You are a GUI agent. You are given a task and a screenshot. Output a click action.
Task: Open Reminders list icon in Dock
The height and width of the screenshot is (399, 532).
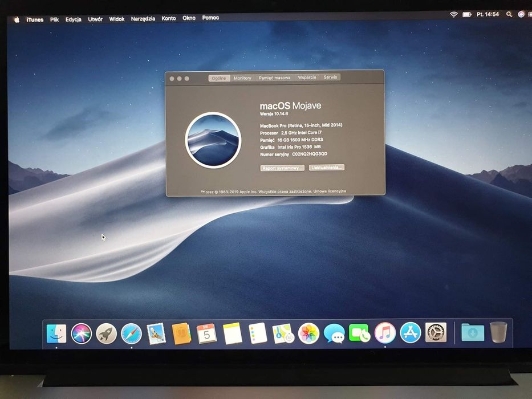click(x=258, y=333)
